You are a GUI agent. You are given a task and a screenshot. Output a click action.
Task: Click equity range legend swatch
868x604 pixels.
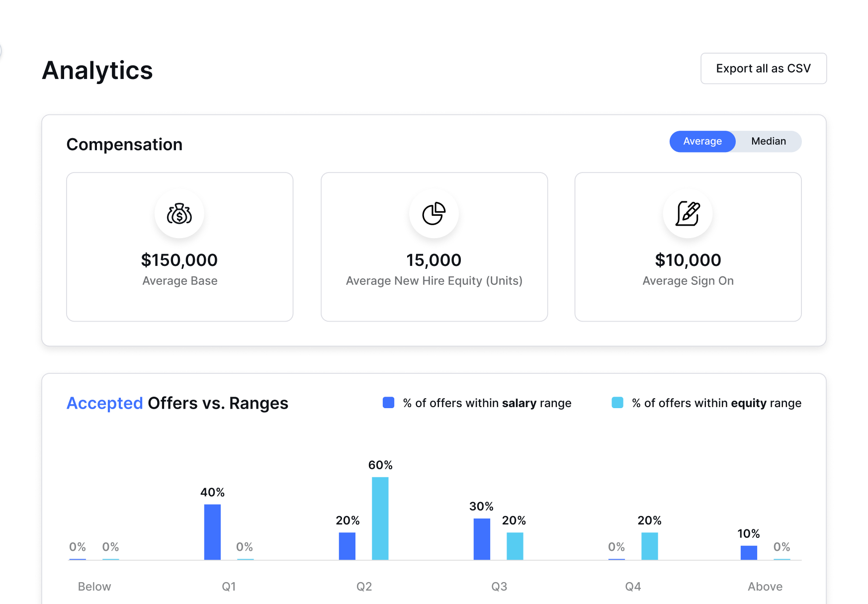617,403
